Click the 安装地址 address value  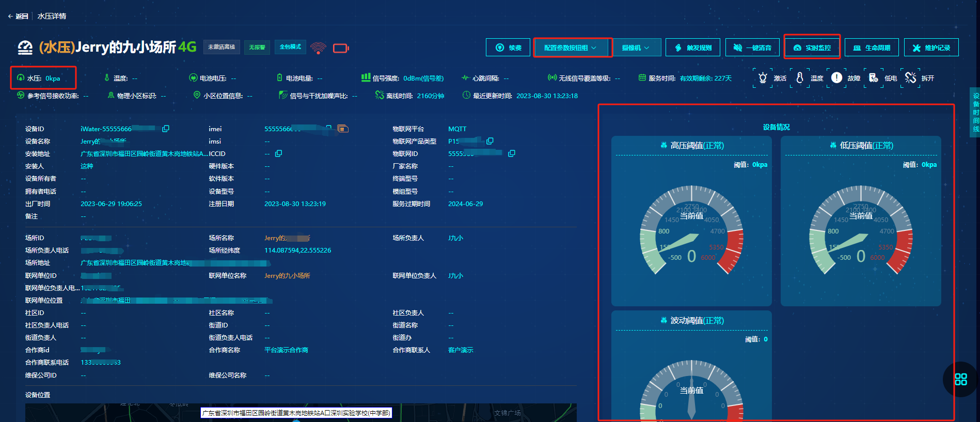[x=144, y=154]
